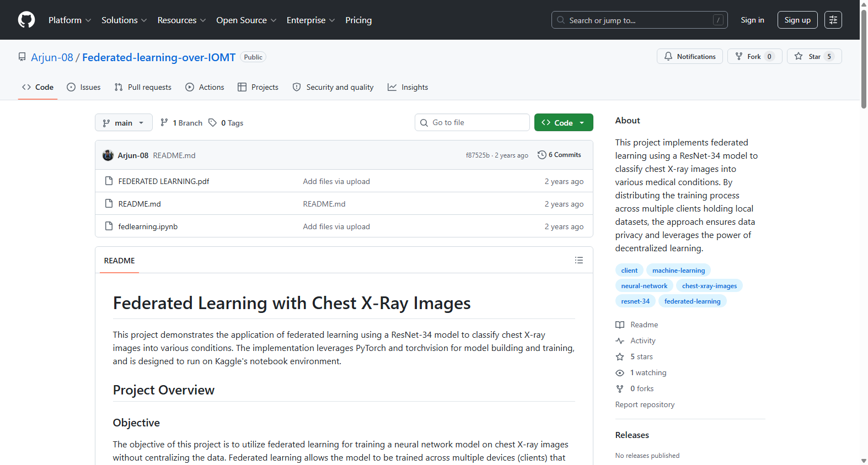This screenshot has height=465, width=868.
Task: Open the FEDERATED LEARNING.pdf file
Action: click(164, 181)
